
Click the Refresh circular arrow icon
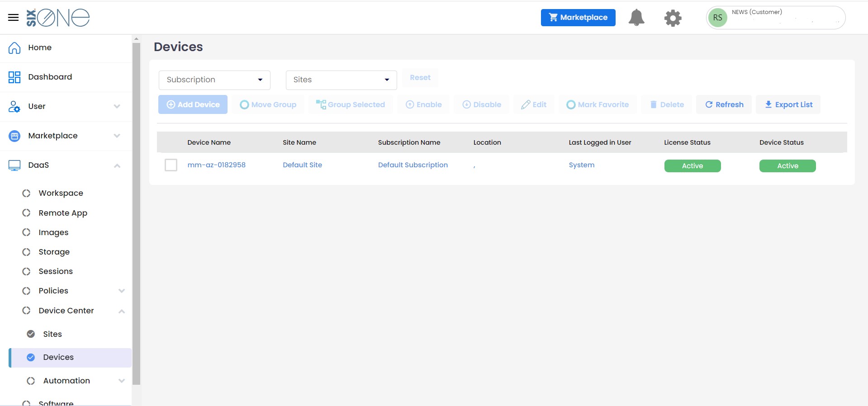(x=709, y=104)
